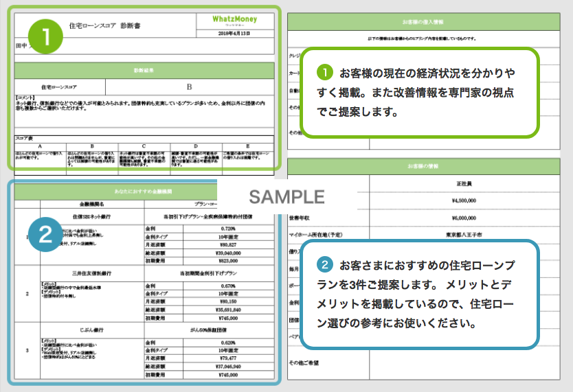Select column A in the score table
The width and height of the screenshot is (573, 392).
[41, 146]
